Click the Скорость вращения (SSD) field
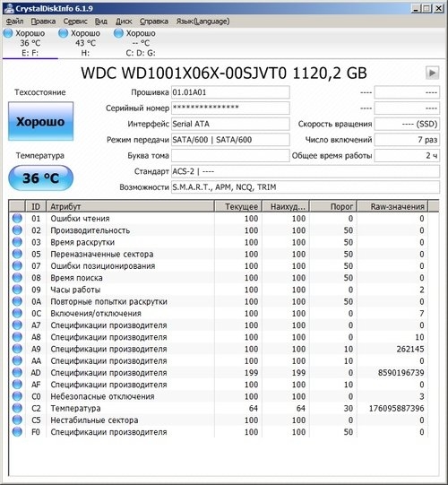448x485 pixels. pos(407,124)
